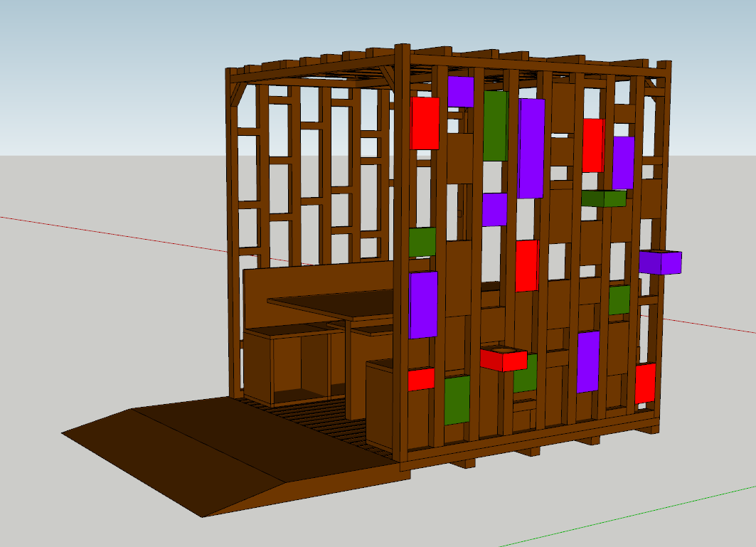Select the purple panel beside the table edge
756x547 pixels.
pos(423,304)
